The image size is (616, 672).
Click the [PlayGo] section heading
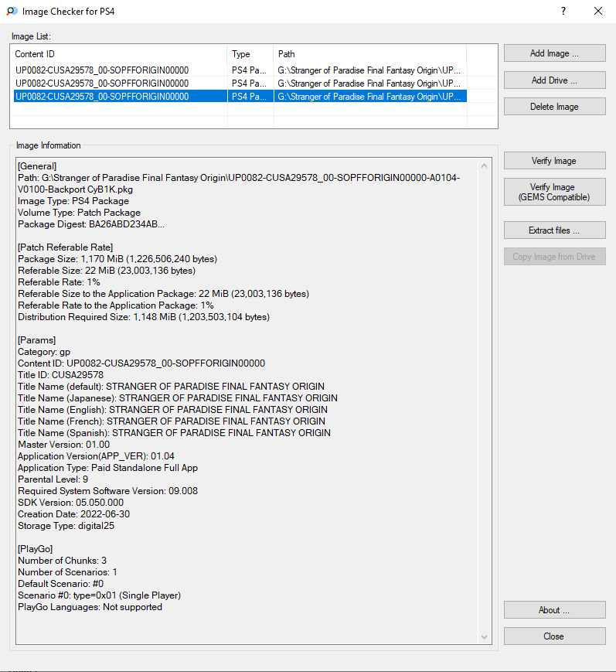[x=35, y=549]
